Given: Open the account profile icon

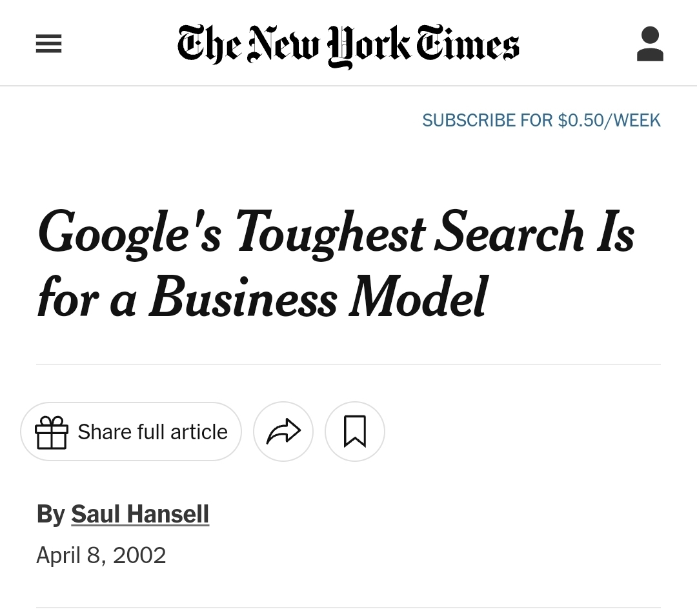Looking at the screenshot, I should tap(650, 43).
